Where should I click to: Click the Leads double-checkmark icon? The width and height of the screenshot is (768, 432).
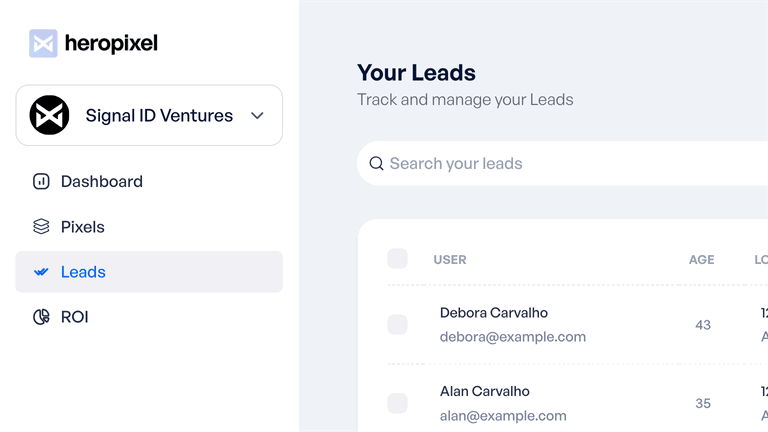(41, 272)
